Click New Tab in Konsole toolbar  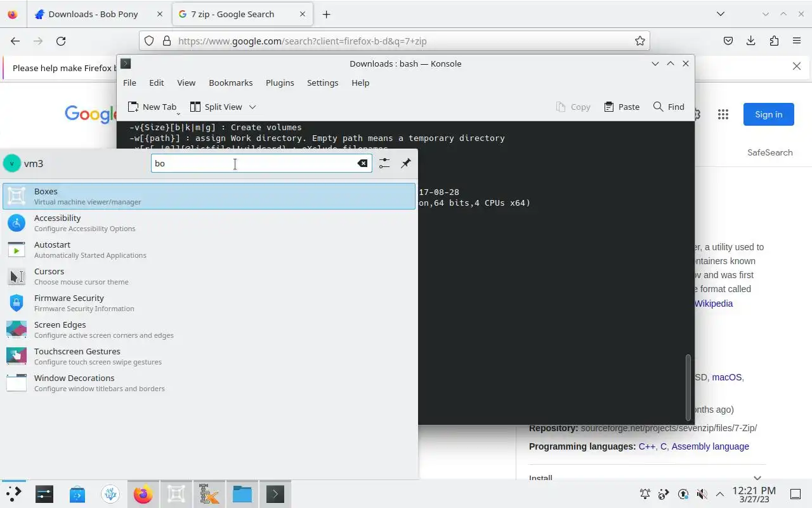152,107
